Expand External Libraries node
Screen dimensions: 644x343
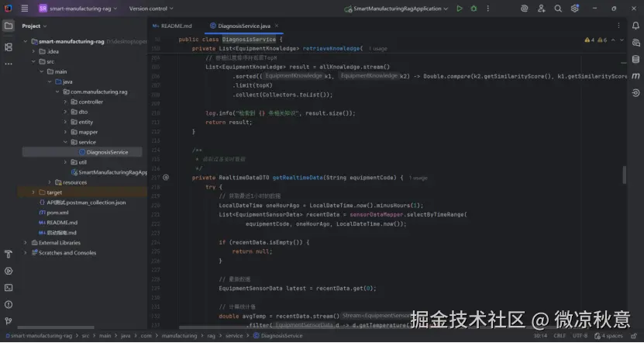click(x=26, y=243)
